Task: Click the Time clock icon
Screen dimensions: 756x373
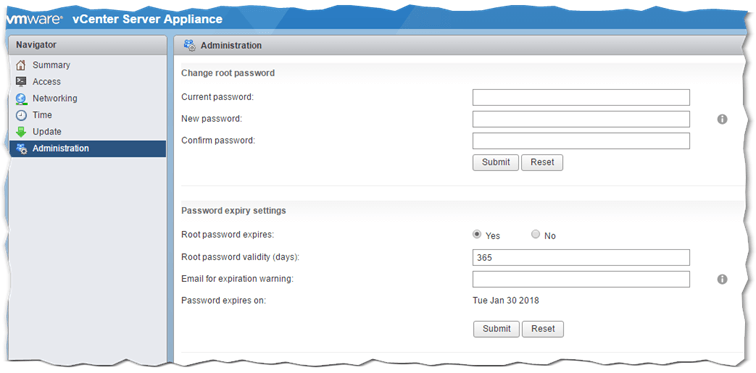Action: click(x=21, y=115)
